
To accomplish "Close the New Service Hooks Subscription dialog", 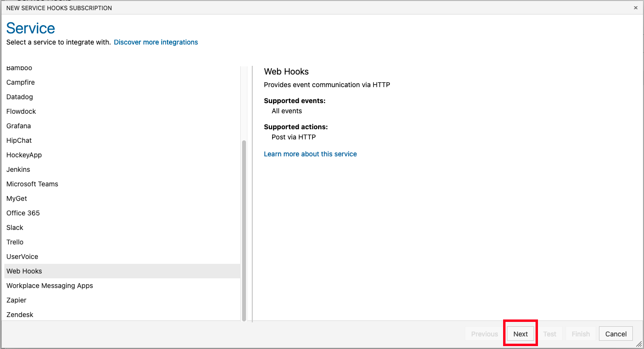I will (x=636, y=8).
